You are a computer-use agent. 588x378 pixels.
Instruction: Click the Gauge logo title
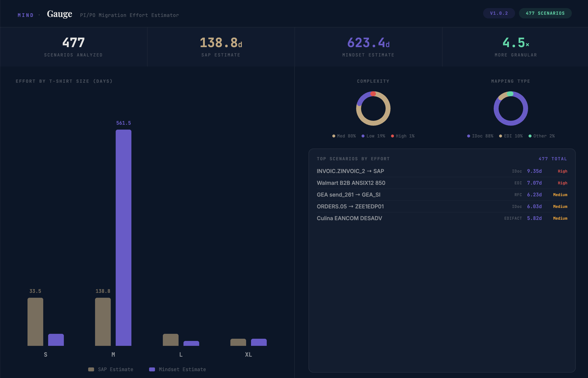pyautogui.click(x=59, y=14)
